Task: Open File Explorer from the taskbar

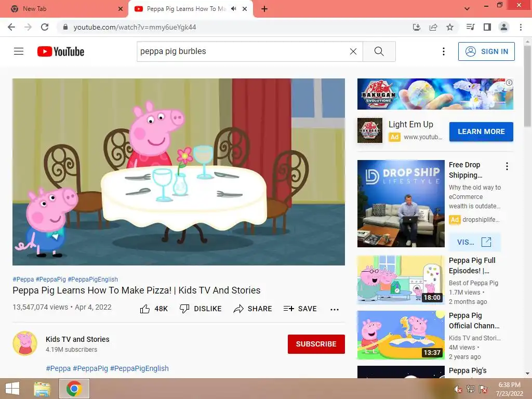Action: 42,389
